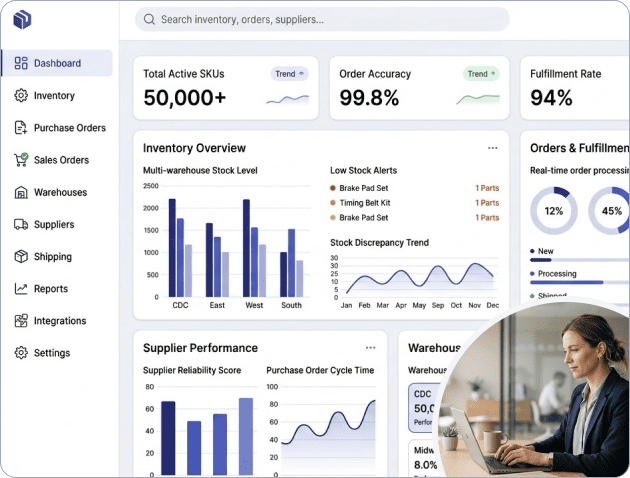Click the 12% donut chart

(554, 210)
